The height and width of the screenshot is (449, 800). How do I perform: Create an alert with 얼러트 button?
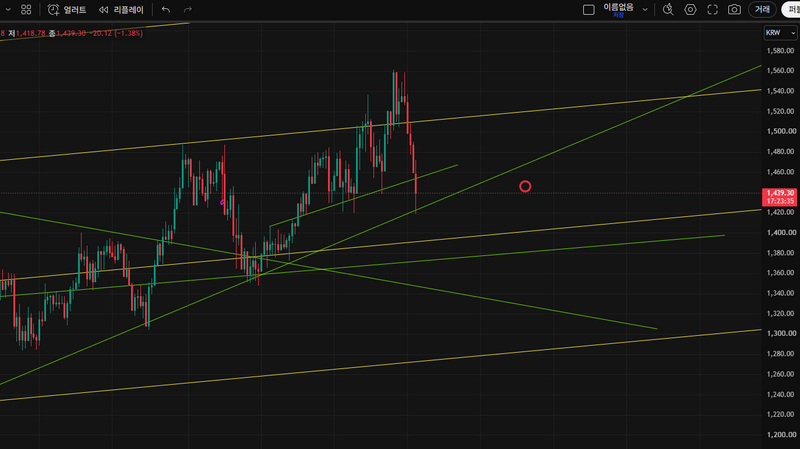click(67, 10)
